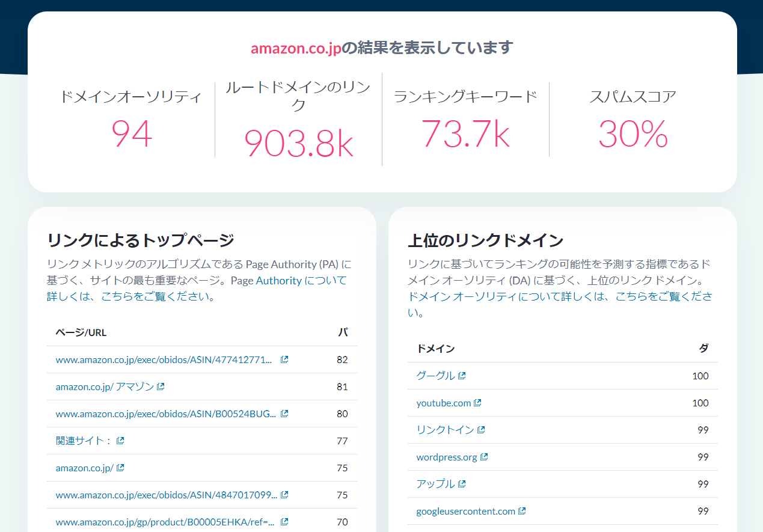The image size is (763, 532).
Task: Open external link icon beside グーグル
Action: click(462, 376)
